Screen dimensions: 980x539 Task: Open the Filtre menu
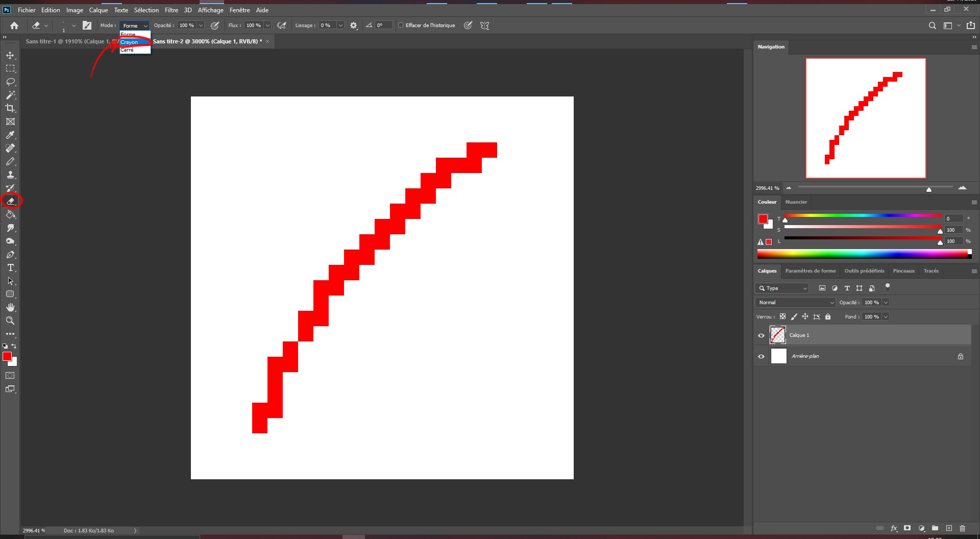tap(171, 10)
